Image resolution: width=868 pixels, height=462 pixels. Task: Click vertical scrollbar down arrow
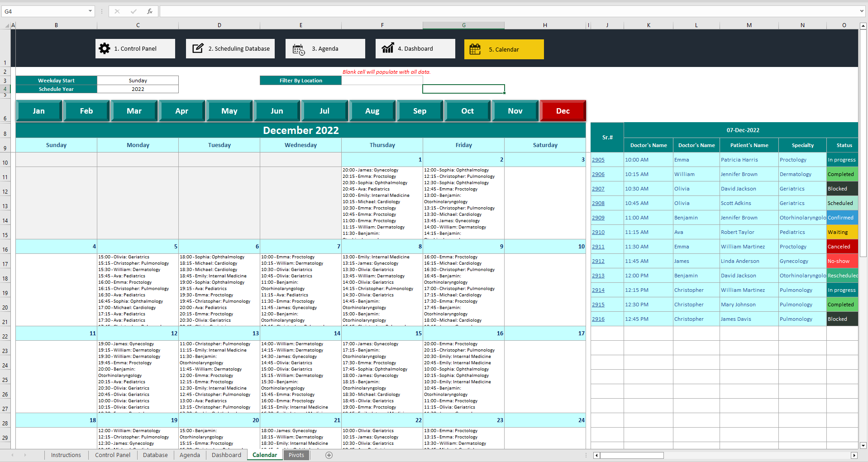click(863, 445)
